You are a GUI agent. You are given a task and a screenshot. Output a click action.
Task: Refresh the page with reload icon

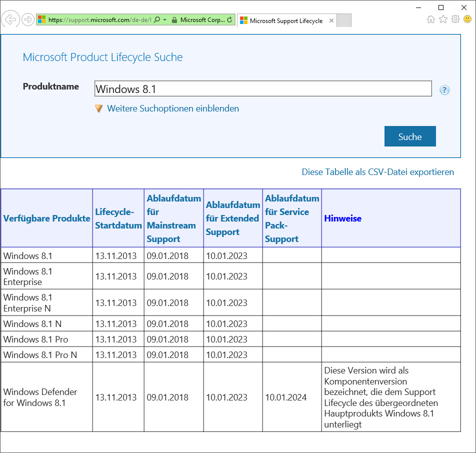[x=229, y=20]
